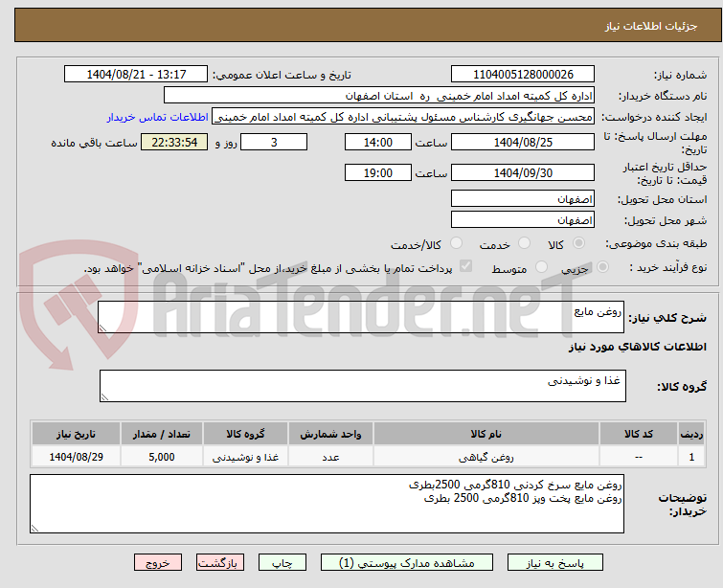
Task: Click the price validity date 1404/09/30
Action: (523, 173)
